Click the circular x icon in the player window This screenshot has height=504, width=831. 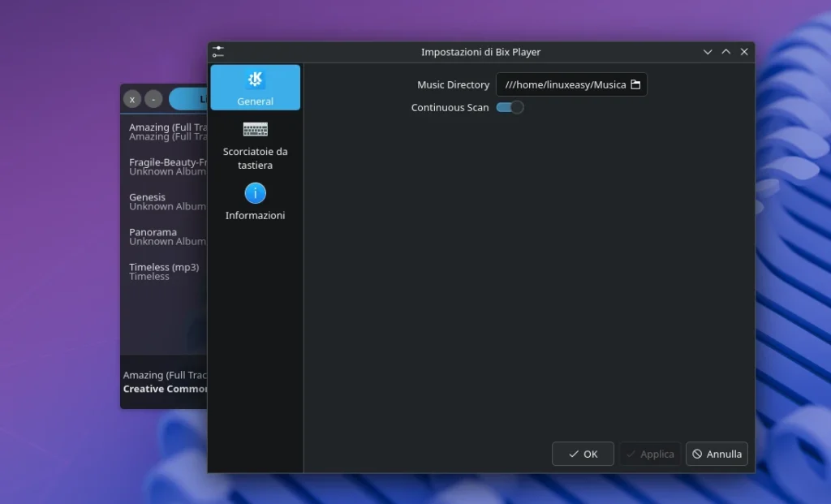[131, 99]
